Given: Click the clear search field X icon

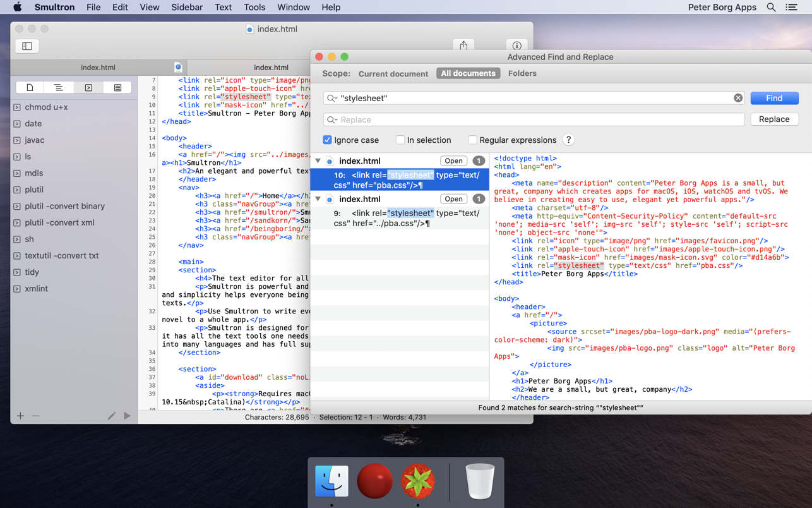Looking at the screenshot, I should point(738,98).
